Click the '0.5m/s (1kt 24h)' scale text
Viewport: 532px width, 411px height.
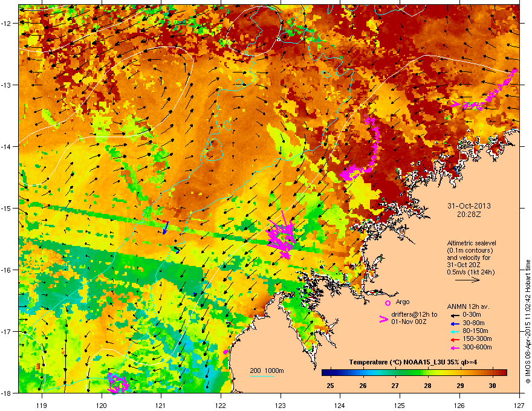(470, 272)
